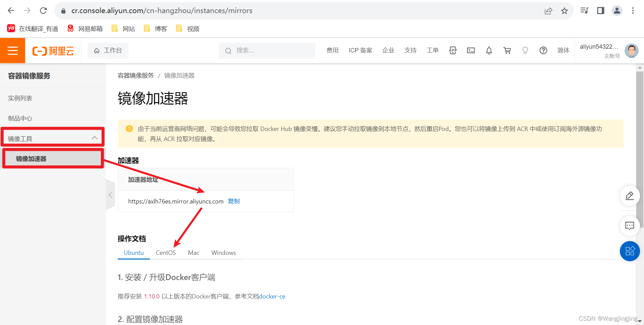
Task: Click the warning icon in notice banner
Action: (x=129, y=129)
